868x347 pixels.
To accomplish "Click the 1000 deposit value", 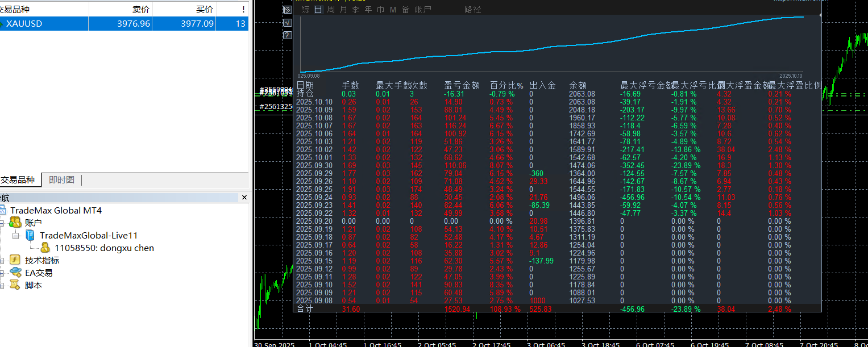I will [538, 300].
